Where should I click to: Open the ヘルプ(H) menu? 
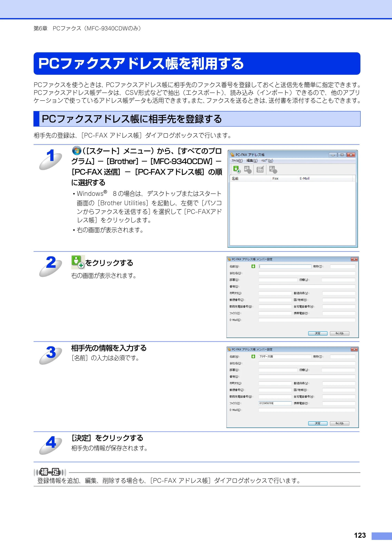tap(267, 161)
